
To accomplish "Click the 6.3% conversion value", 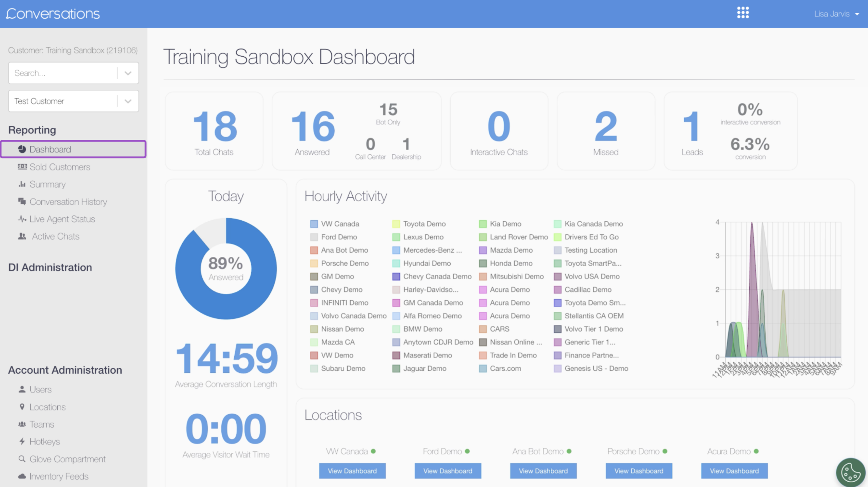I will point(750,144).
